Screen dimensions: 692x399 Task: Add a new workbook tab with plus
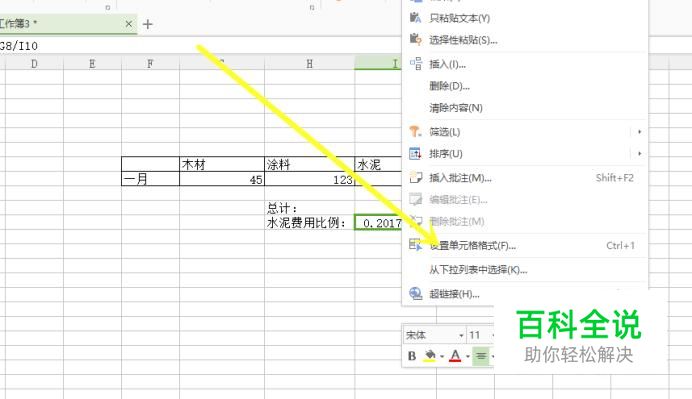tap(148, 24)
